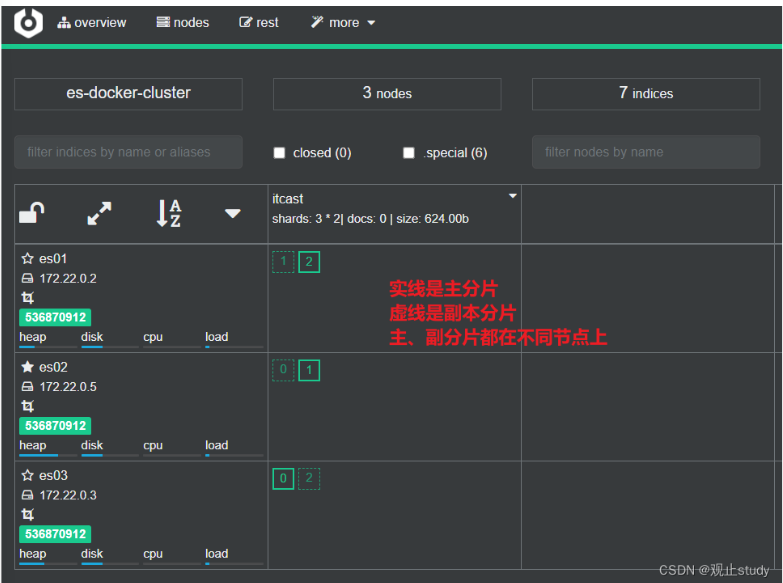
Task: Click es01 disk usage bar
Action: 110,347
